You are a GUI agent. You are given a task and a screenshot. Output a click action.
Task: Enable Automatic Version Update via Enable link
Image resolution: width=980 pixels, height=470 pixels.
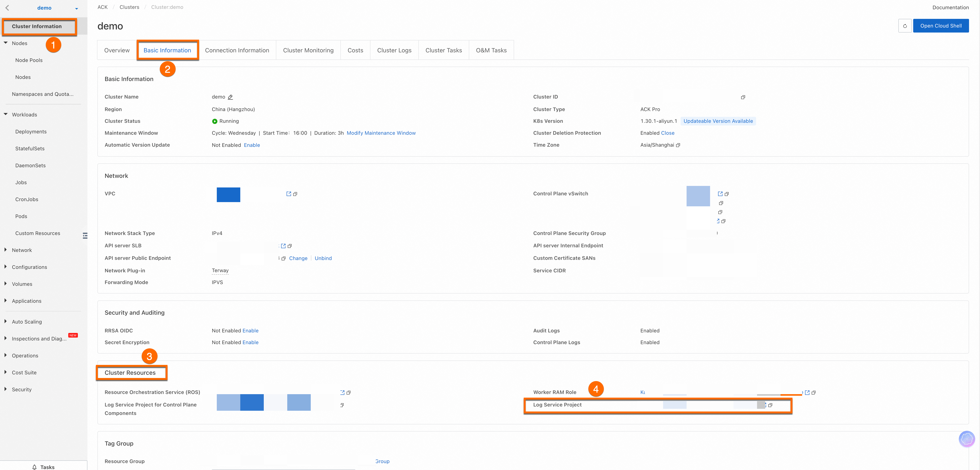point(252,145)
